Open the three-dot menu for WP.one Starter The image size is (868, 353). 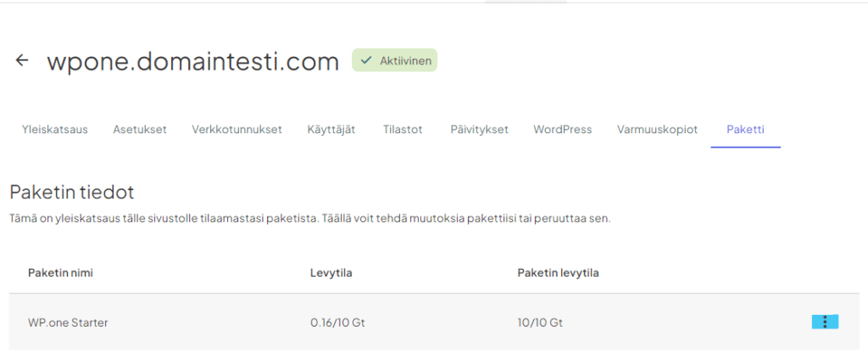pos(825,322)
